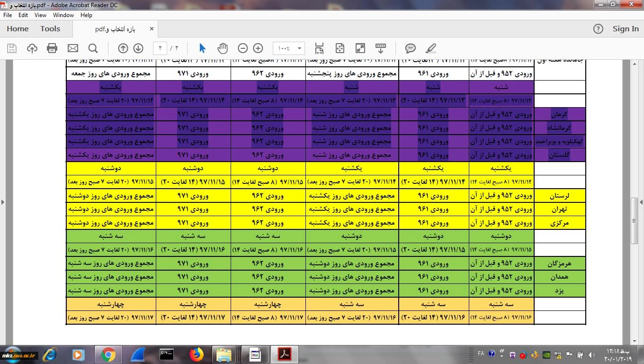
Task: Open the Window menu
Action: tap(63, 15)
